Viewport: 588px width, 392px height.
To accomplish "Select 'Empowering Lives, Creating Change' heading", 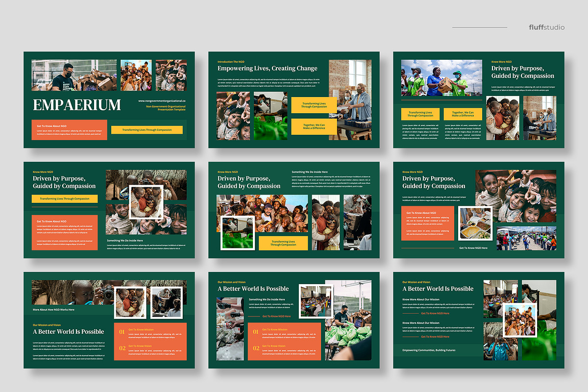I will [268, 69].
